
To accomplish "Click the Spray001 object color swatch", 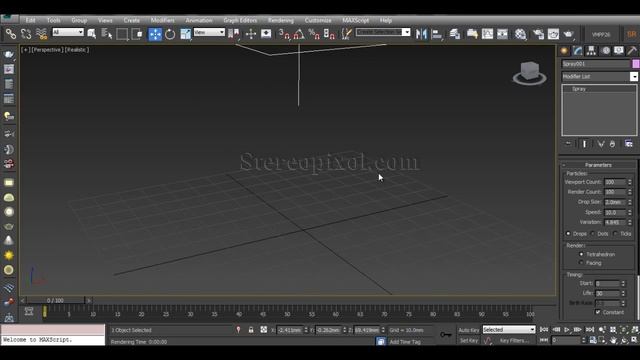I will click(x=636, y=64).
